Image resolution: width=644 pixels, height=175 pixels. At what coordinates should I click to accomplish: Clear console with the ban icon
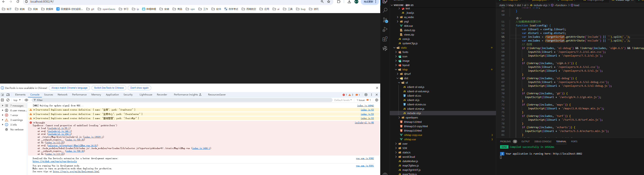[8, 100]
